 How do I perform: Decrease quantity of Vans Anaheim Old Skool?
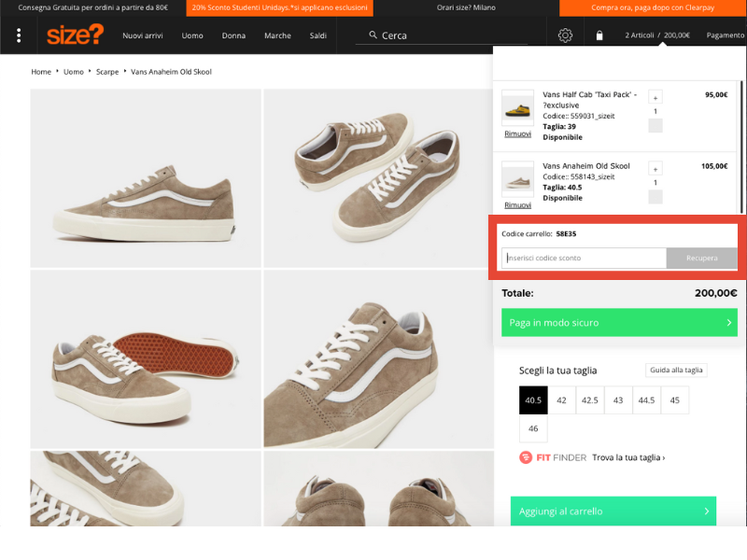coord(655,197)
